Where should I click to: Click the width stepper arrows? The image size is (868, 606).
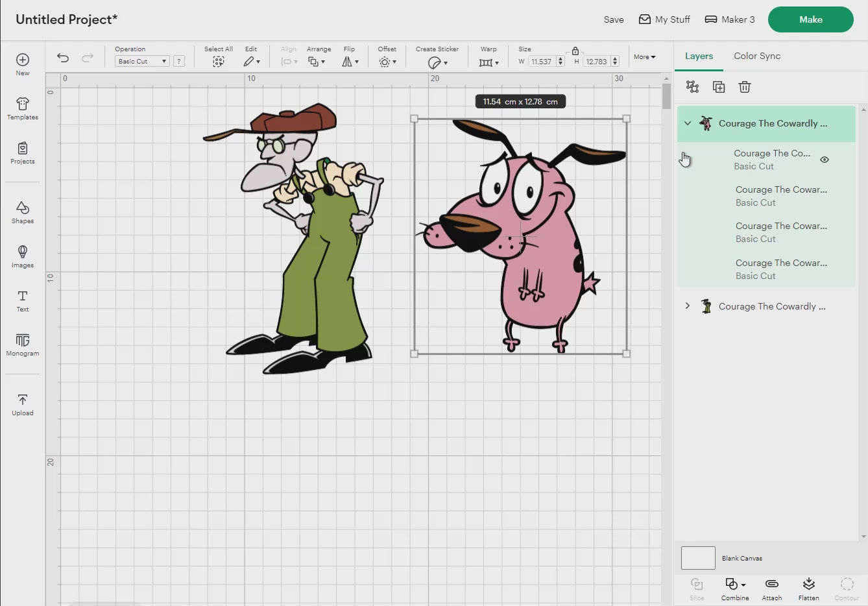(x=561, y=61)
